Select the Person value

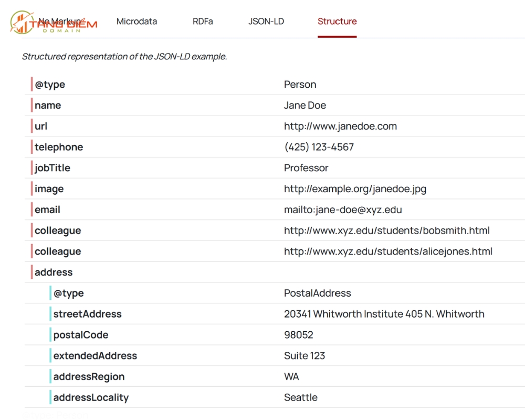pyautogui.click(x=300, y=85)
